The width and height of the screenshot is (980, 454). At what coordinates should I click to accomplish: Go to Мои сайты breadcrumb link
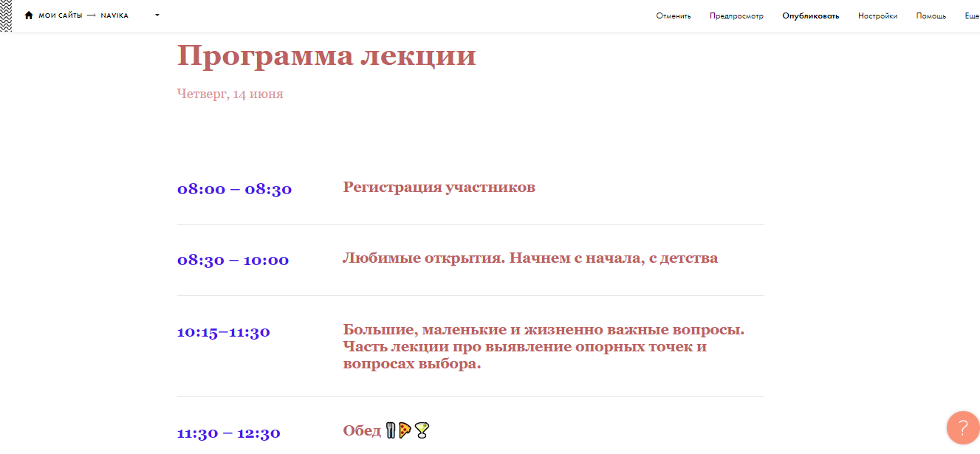(x=61, y=16)
